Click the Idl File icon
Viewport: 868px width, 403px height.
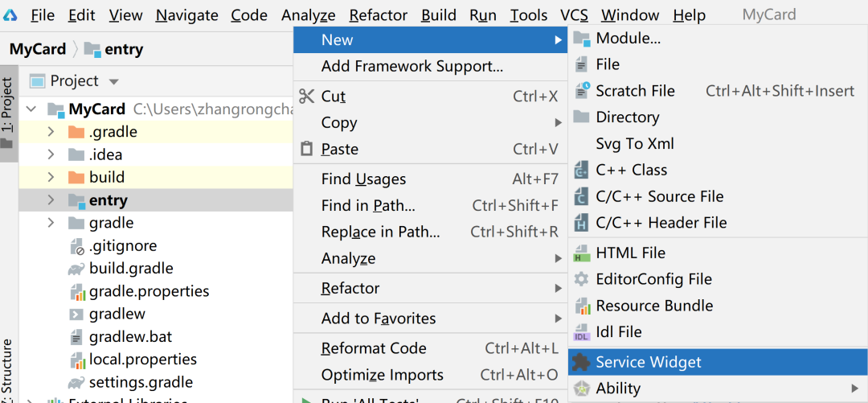click(581, 332)
